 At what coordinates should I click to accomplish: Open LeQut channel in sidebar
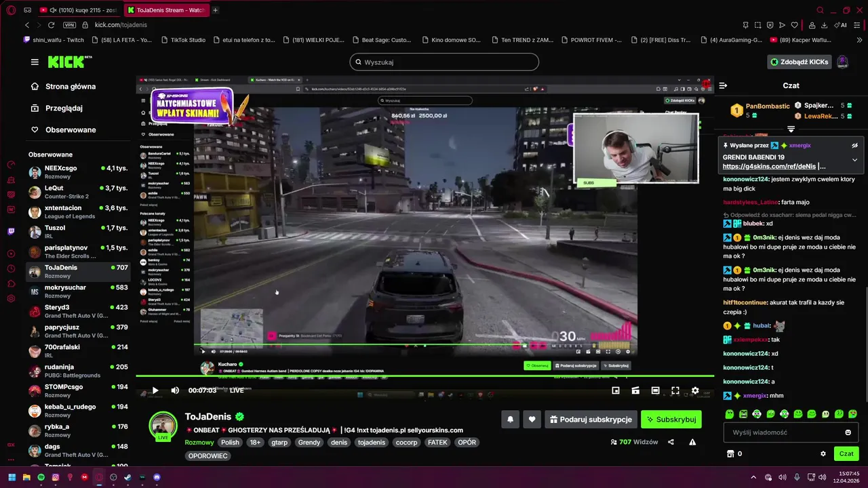click(78, 192)
